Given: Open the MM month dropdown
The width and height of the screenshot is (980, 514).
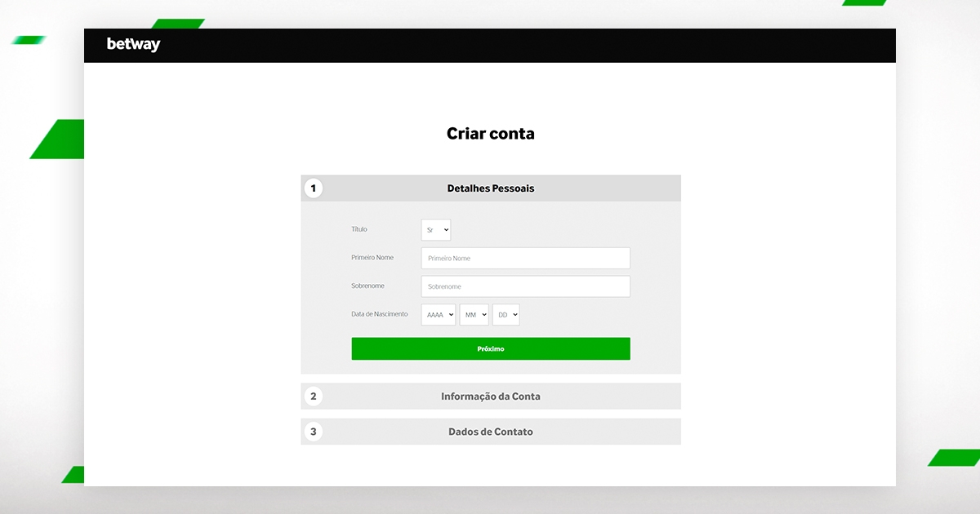Looking at the screenshot, I should tap(474, 314).
